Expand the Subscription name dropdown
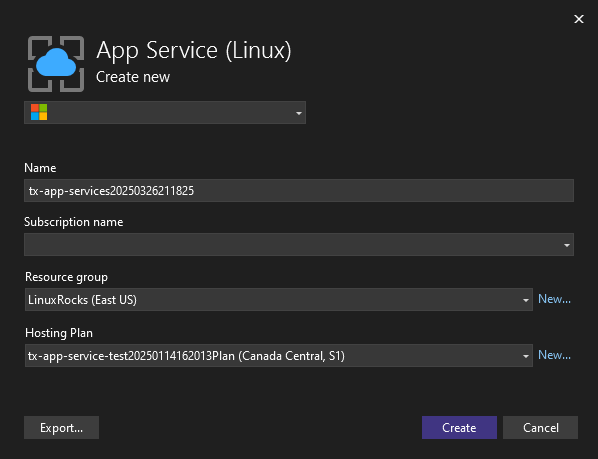The image size is (598, 459). click(299, 244)
